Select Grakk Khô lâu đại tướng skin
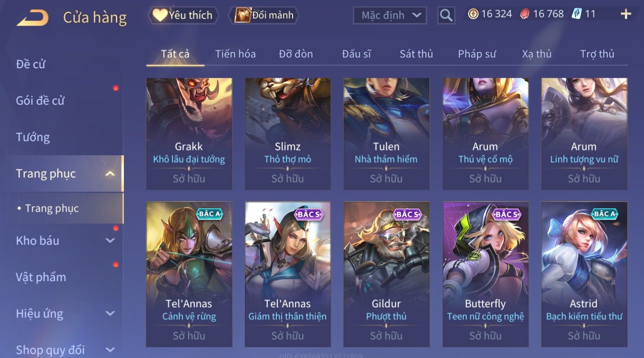 [189, 134]
